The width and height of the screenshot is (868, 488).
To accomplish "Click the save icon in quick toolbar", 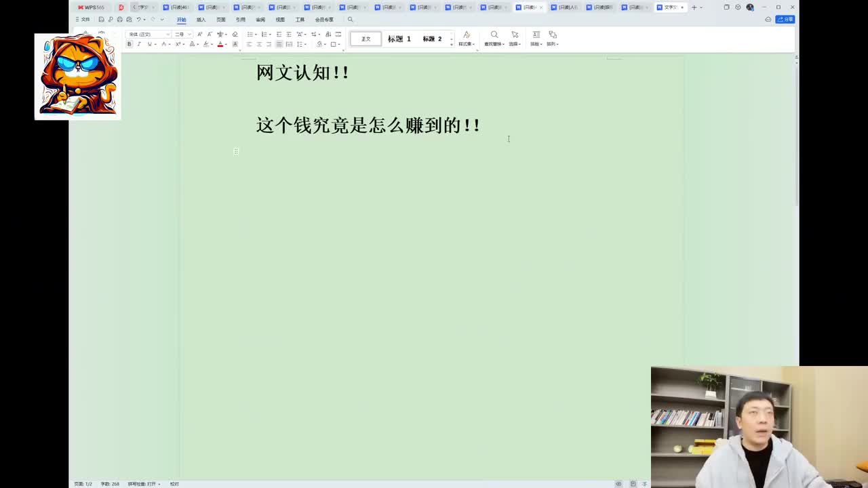I will (101, 20).
